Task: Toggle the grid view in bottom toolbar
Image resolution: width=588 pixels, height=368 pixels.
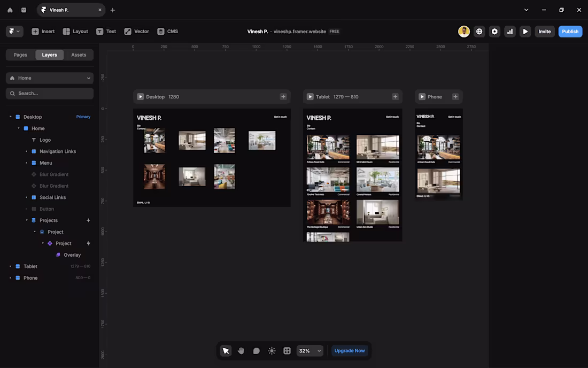Action: click(x=287, y=350)
